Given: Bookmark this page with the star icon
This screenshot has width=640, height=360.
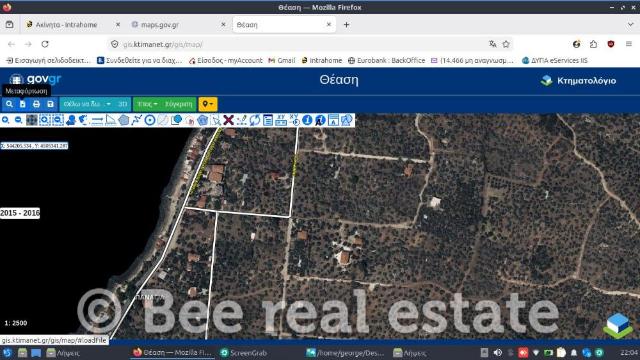Looking at the screenshot, I should 506,44.
